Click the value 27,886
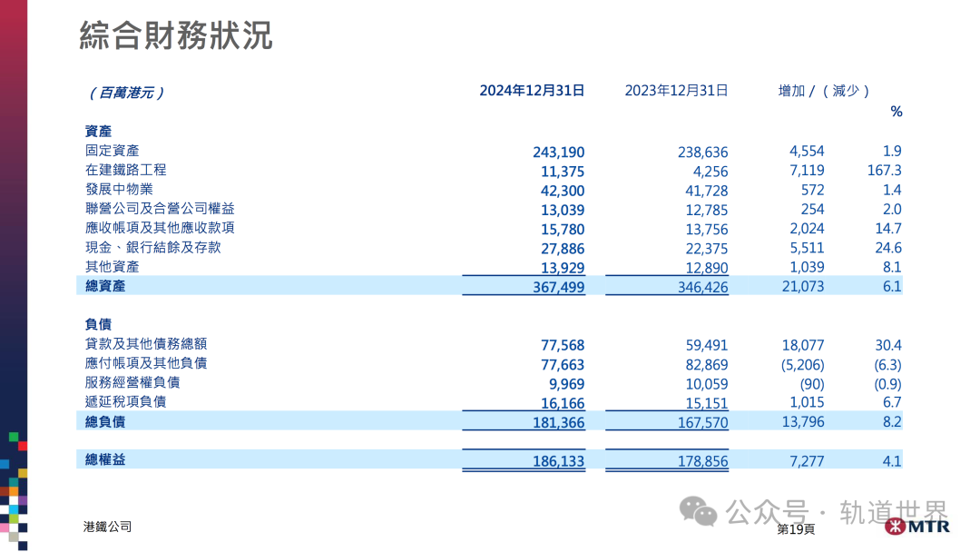This screenshot has height=552, width=980. 563,249
